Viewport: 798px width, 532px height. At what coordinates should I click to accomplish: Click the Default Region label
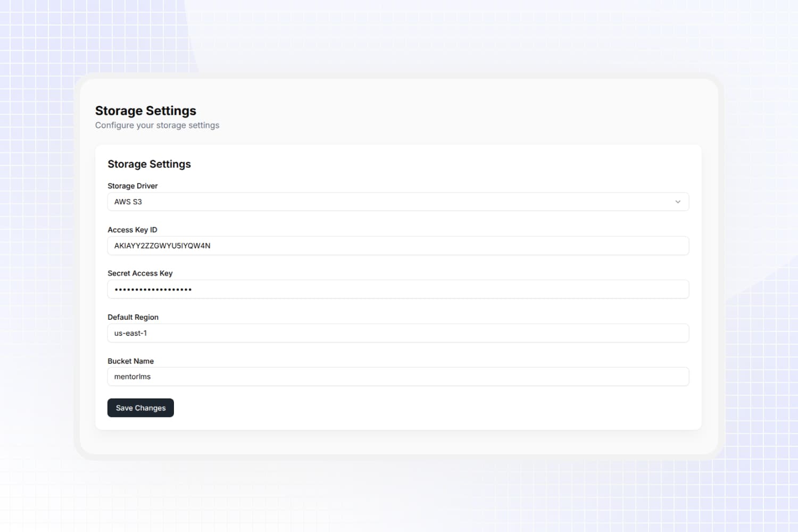tap(133, 317)
